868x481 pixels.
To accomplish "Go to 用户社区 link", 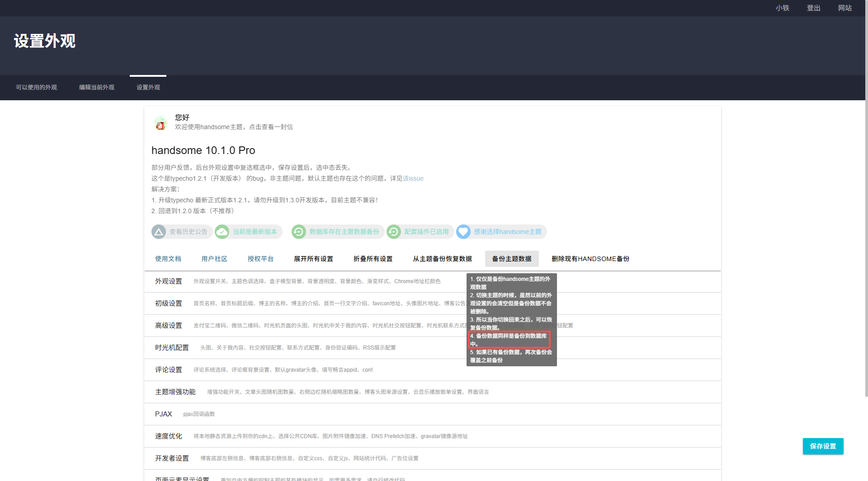I will 214,259.
